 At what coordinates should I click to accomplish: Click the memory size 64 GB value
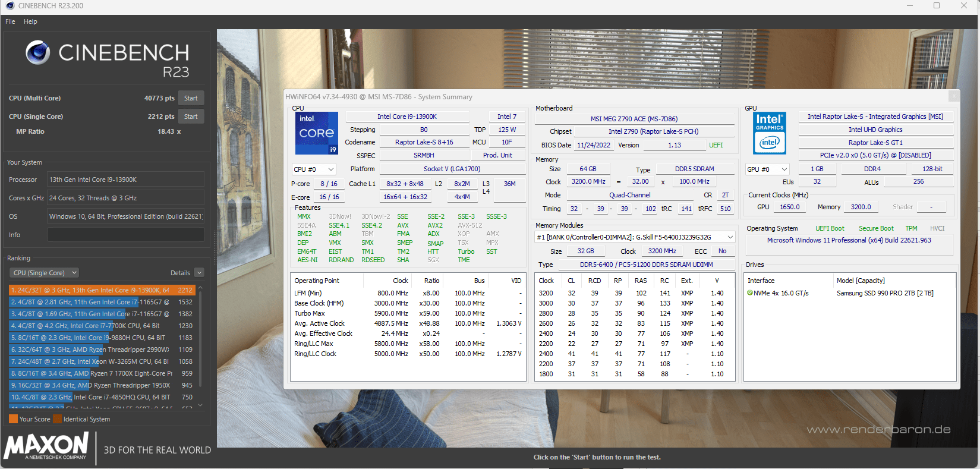[588, 169]
